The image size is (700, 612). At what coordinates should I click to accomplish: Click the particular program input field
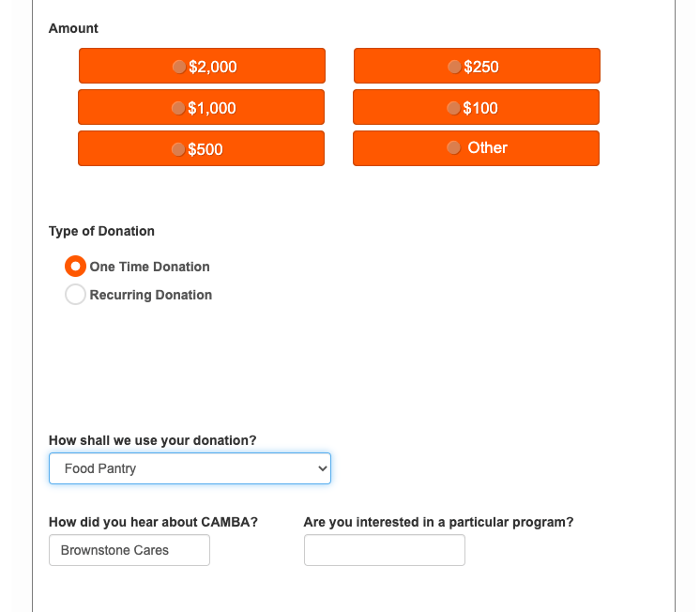[x=385, y=550]
